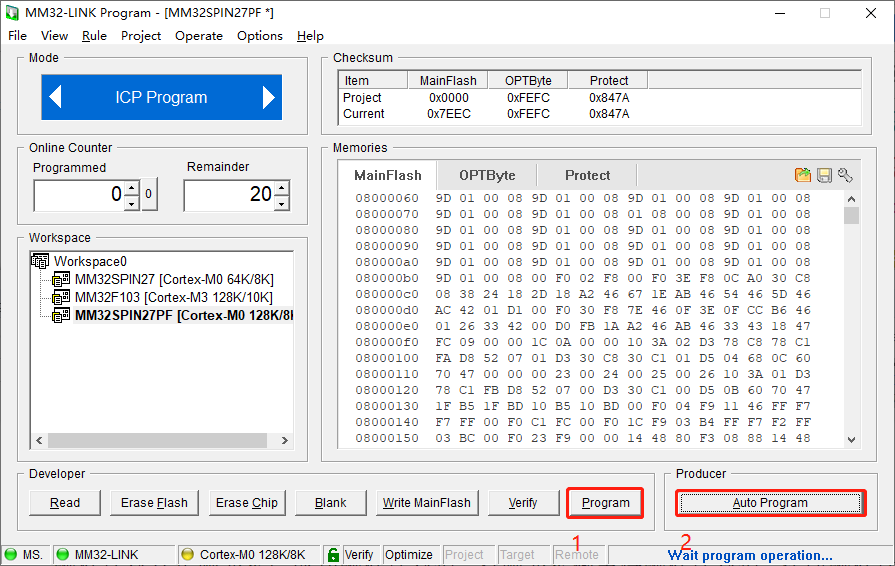Switch to the OPTByte tab
This screenshot has height=566, width=895.
tap(487, 175)
